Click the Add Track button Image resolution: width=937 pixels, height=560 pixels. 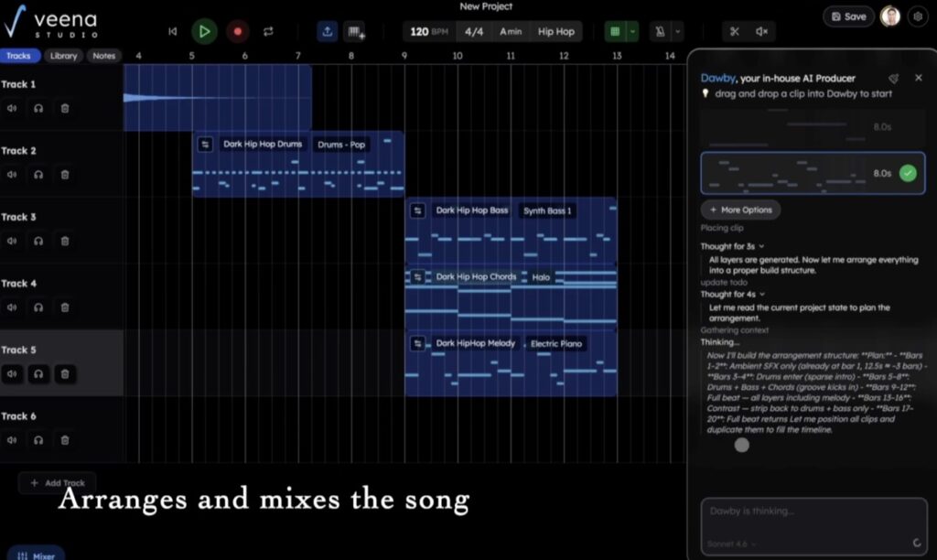click(x=58, y=483)
